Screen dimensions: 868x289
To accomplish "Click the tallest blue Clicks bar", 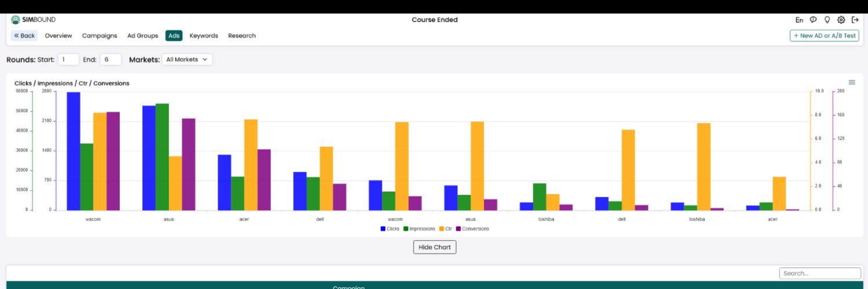I will tap(73, 151).
